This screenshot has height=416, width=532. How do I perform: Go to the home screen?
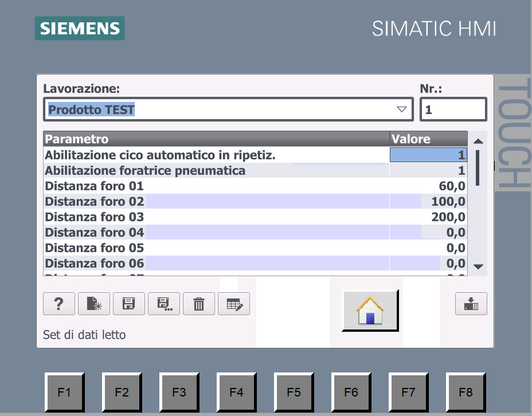coord(370,311)
